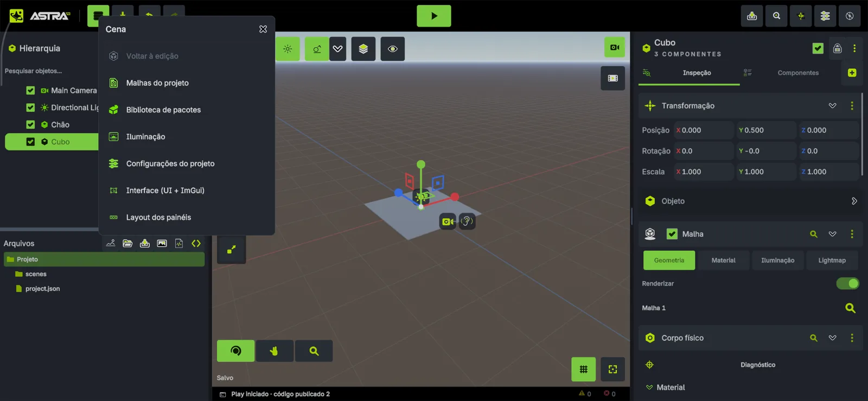This screenshot has height=401, width=868.
Task: Add a component with the green plus button
Action: [x=852, y=73]
